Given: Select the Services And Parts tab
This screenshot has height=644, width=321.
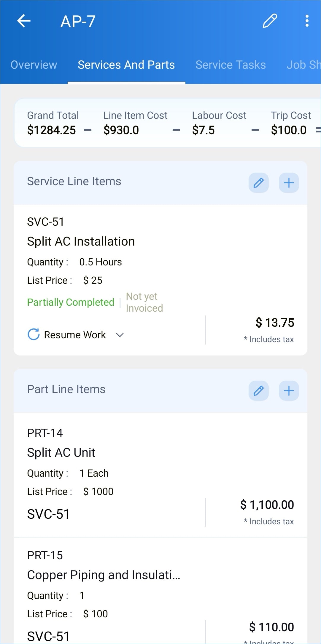Looking at the screenshot, I should coord(126,65).
